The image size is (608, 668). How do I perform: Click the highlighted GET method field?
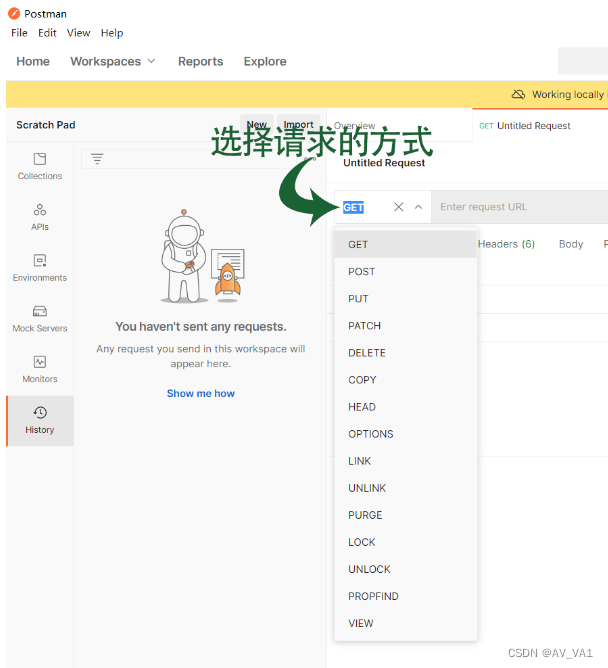click(353, 207)
